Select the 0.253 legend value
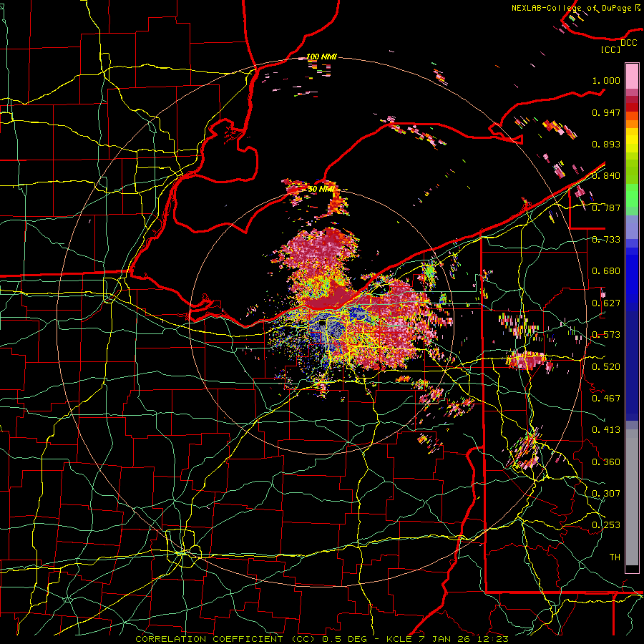644x644 pixels. pos(606,525)
